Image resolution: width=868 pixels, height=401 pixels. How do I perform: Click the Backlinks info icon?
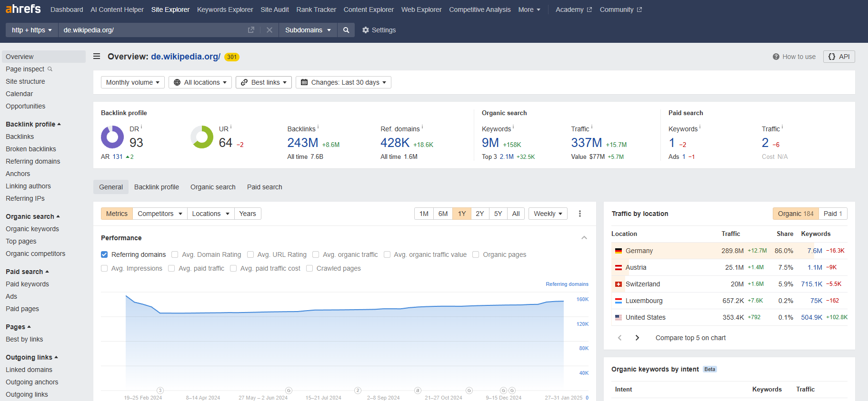[318, 127]
